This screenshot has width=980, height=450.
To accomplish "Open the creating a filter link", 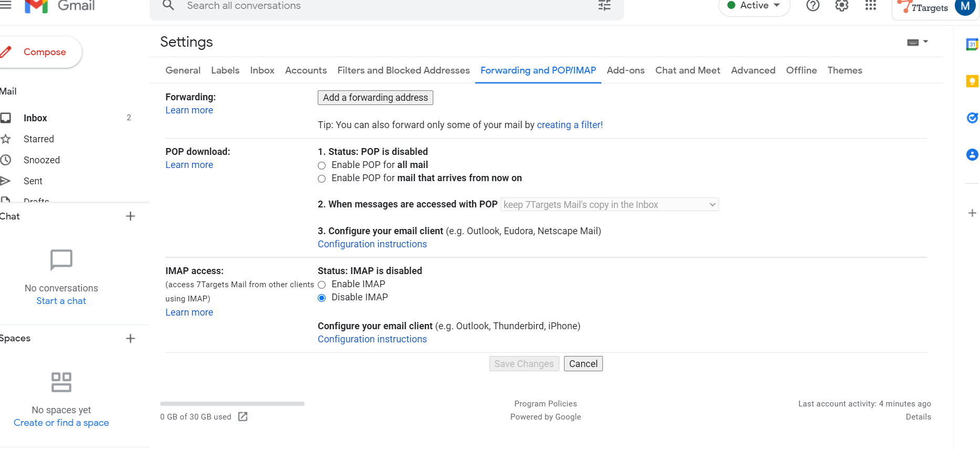I will click(569, 125).
